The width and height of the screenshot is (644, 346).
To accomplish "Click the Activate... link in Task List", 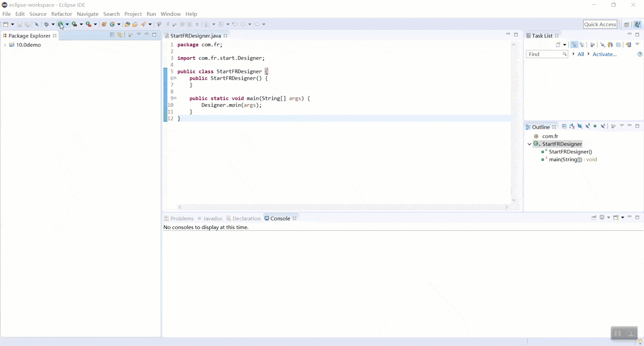I will [x=605, y=54].
